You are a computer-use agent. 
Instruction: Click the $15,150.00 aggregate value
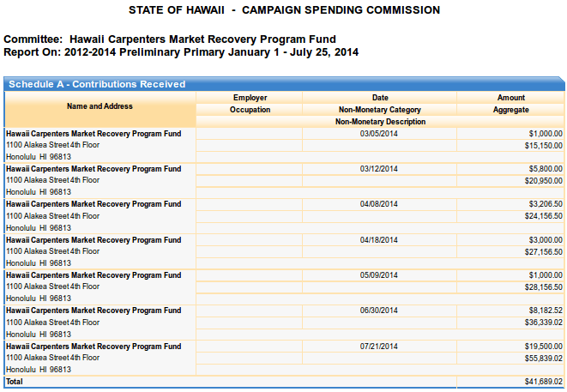point(544,146)
